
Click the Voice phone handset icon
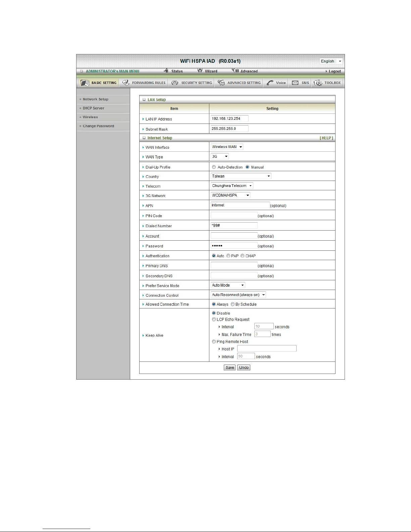click(x=270, y=83)
